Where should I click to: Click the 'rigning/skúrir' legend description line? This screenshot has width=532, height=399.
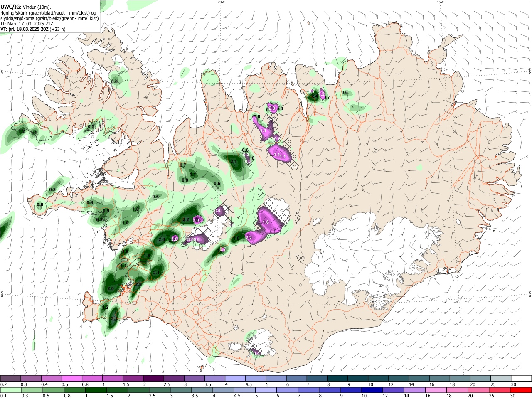[x=48, y=12]
